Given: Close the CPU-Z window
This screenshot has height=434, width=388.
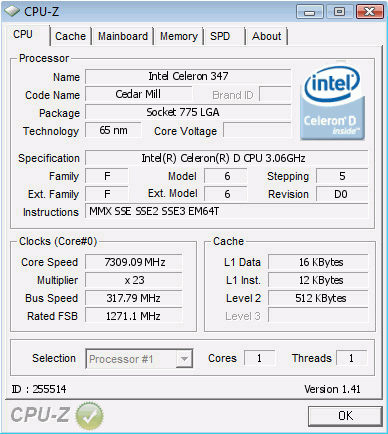Looking at the screenshot, I should pos(369,12).
